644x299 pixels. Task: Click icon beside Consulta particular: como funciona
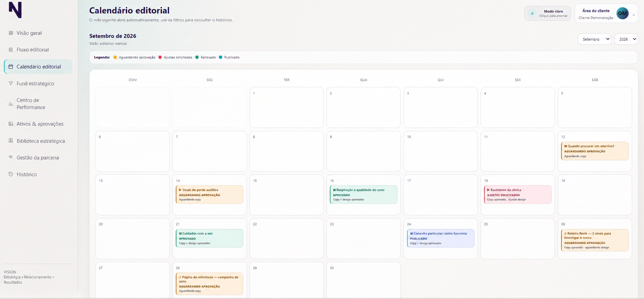point(411,234)
